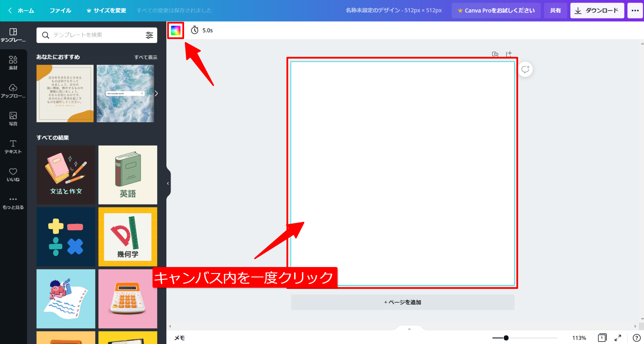Select the テキスト text tool icon
The height and width of the screenshot is (344, 644).
(x=13, y=146)
